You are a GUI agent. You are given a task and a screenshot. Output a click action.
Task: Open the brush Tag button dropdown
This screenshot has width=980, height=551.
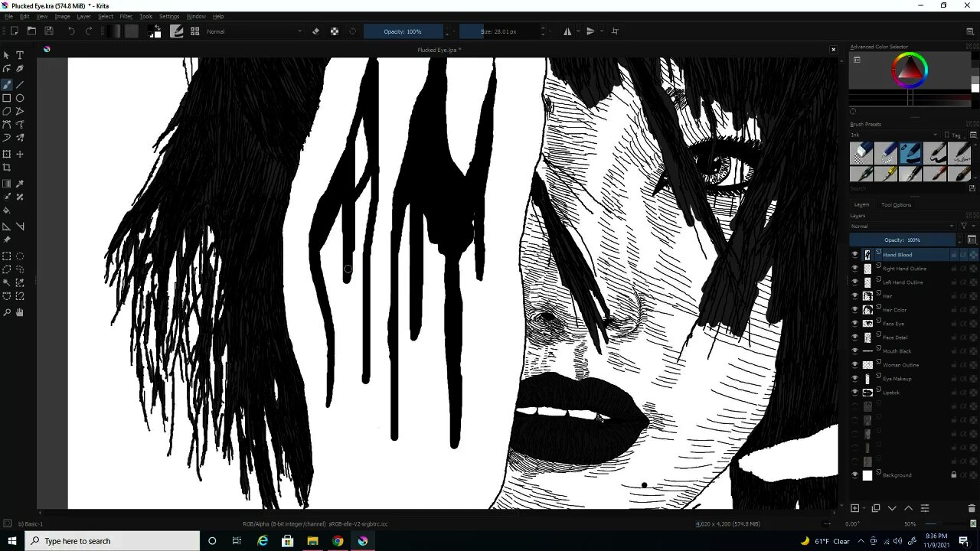coord(954,135)
